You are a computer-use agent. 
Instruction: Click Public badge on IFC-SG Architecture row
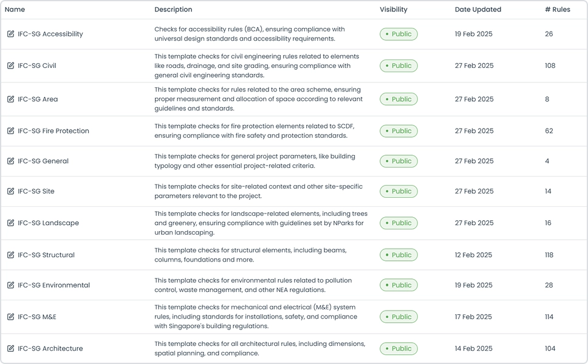click(398, 349)
